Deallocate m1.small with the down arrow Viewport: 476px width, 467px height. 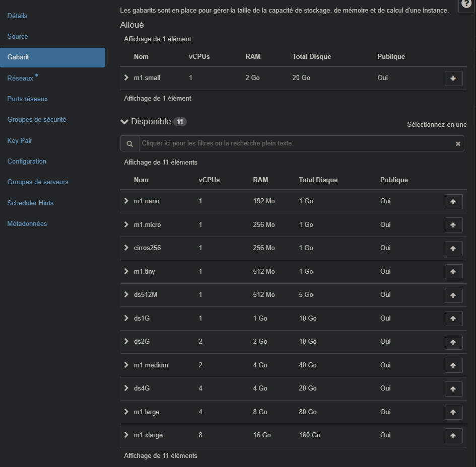coord(453,79)
